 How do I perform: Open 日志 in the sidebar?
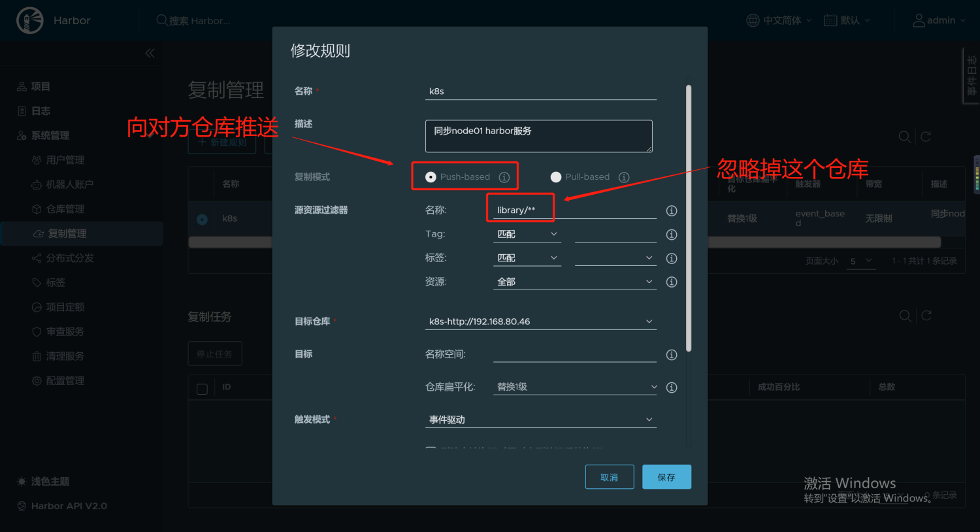tap(41, 111)
